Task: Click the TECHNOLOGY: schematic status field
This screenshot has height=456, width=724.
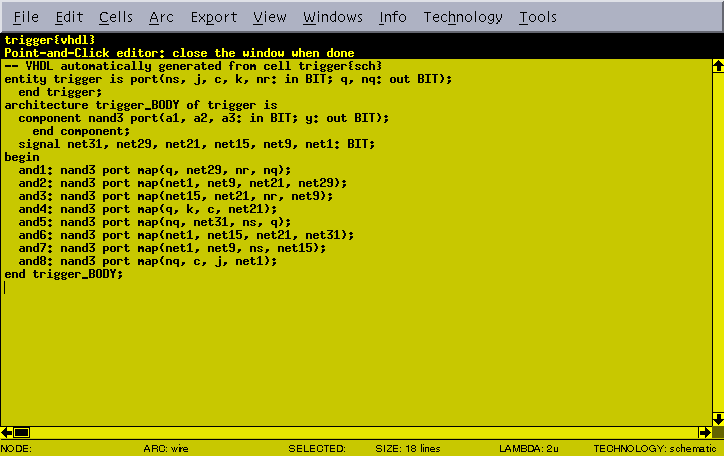Action: pos(656,449)
